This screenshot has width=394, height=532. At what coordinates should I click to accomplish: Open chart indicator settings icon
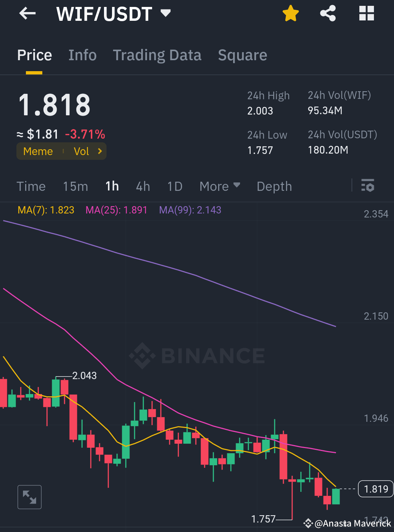(368, 186)
